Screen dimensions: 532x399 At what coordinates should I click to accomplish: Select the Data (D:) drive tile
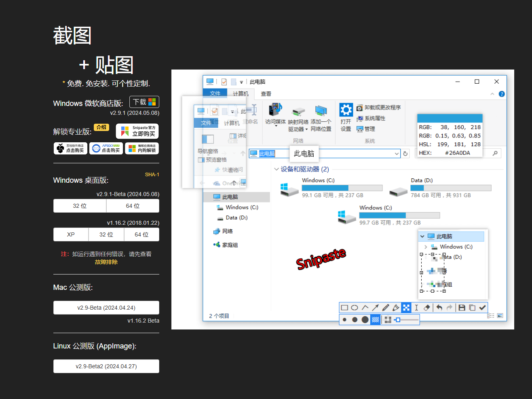[x=440, y=188]
